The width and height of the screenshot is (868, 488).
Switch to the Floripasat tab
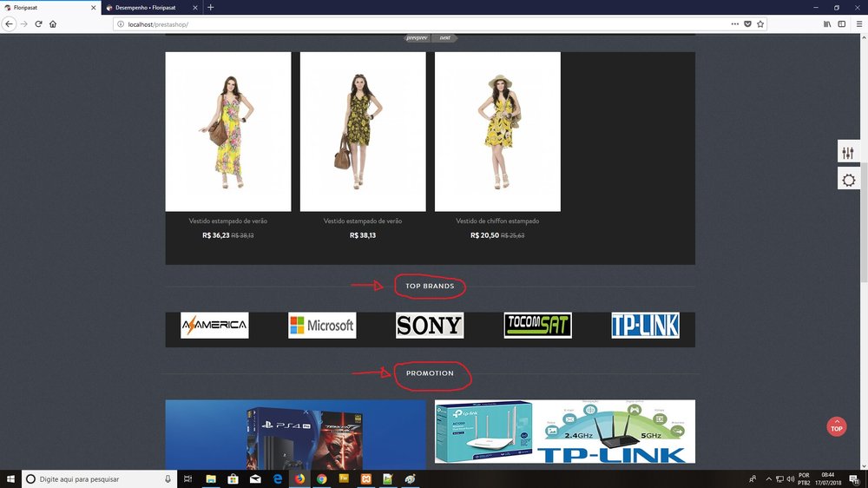[x=50, y=8]
